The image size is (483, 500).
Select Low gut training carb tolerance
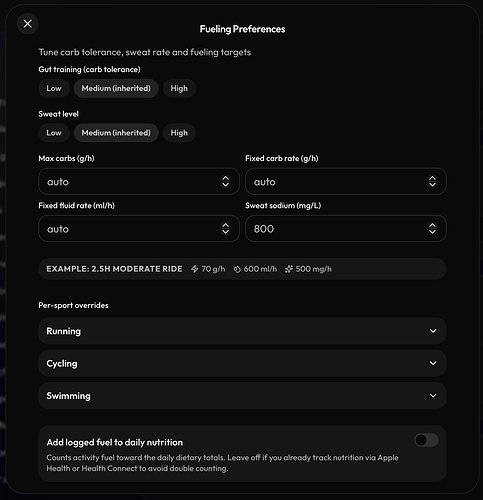(54, 88)
